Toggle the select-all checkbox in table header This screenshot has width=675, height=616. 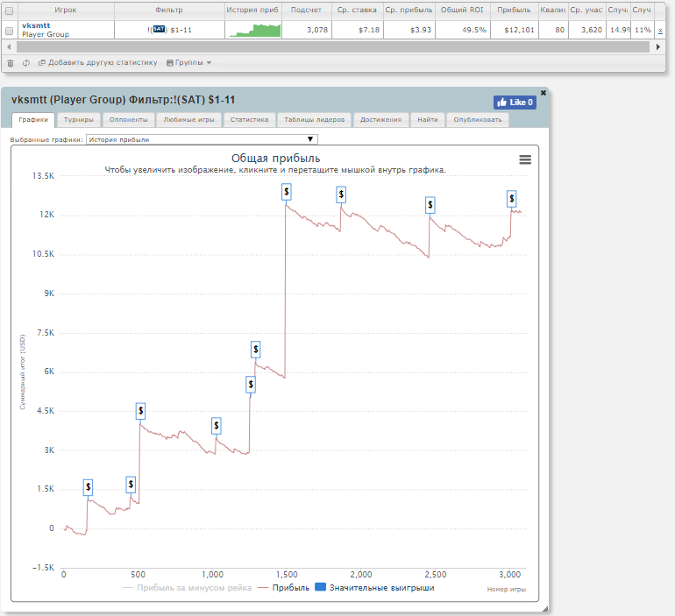click(10, 11)
